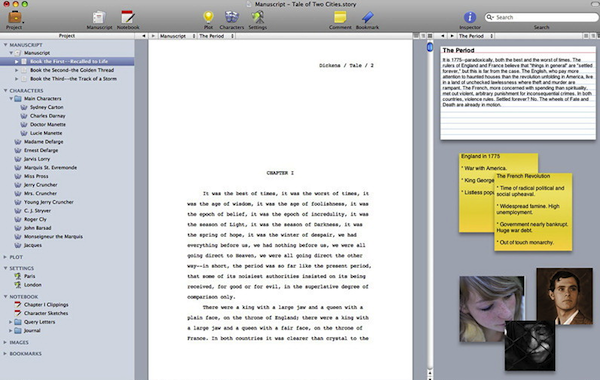
Task: Collapse the Manuscript document tree node
Action: click(11, 53)
